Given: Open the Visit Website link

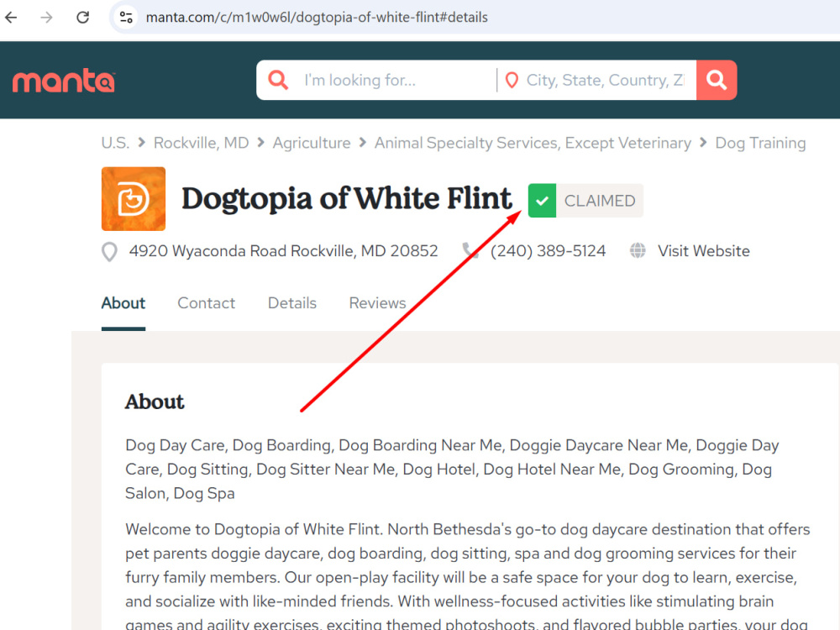Looking at the screenshot, I should (x=703, y=250).
